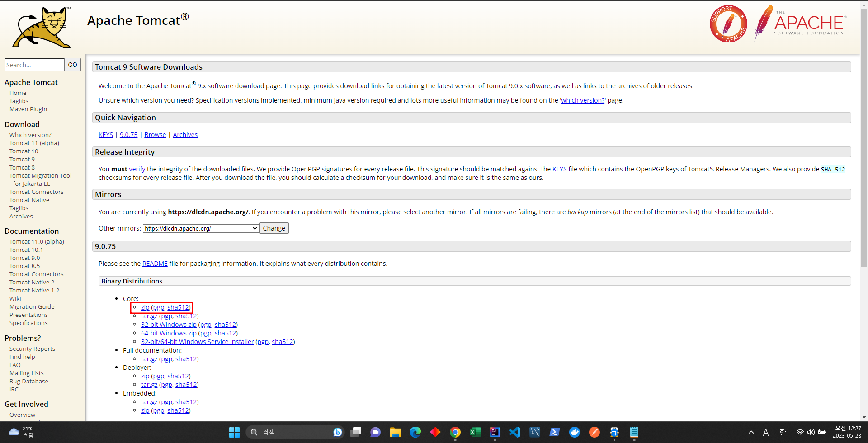Download the Core tar.gz distribution
868x443 pixels.
pyautogui.click(x=149, y=316)
